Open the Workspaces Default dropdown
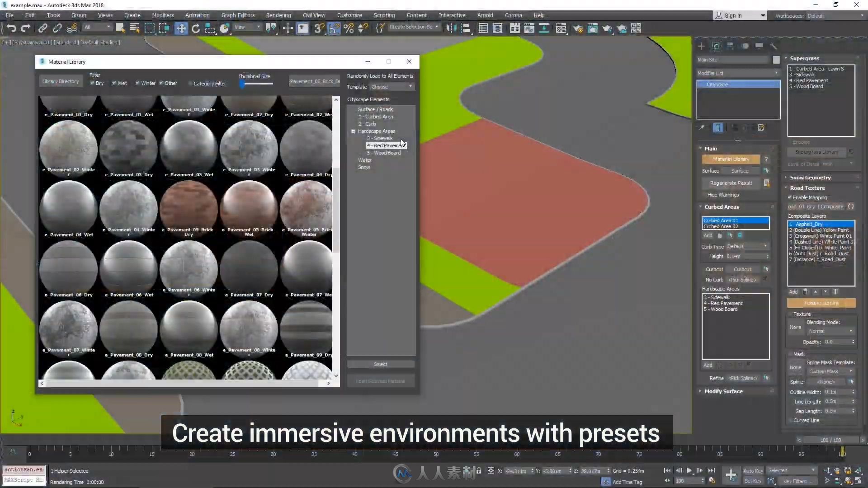The height and width of the screenshot is (488, 868). pos(835,16)
